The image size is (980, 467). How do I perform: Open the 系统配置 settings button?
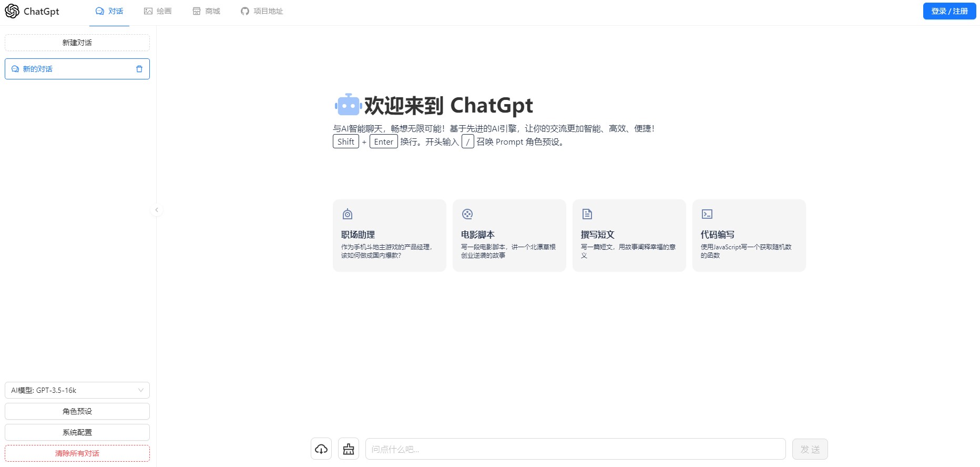tap(77, 432)
